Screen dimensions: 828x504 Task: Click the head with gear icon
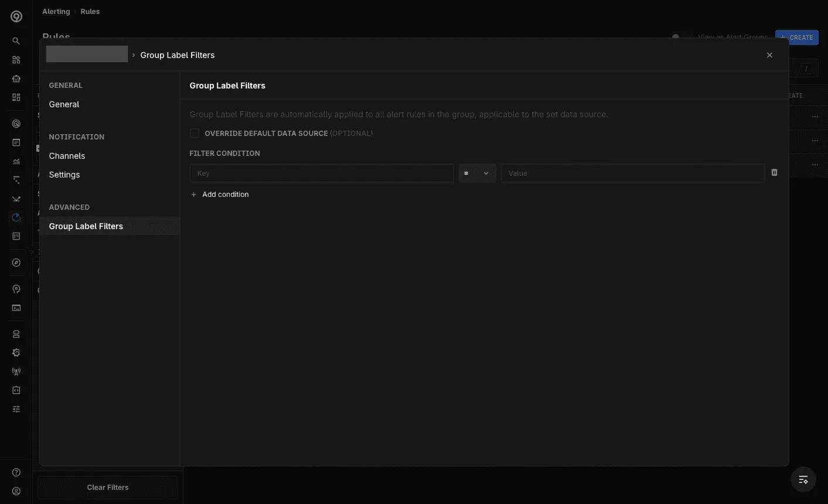click(16, 289)
